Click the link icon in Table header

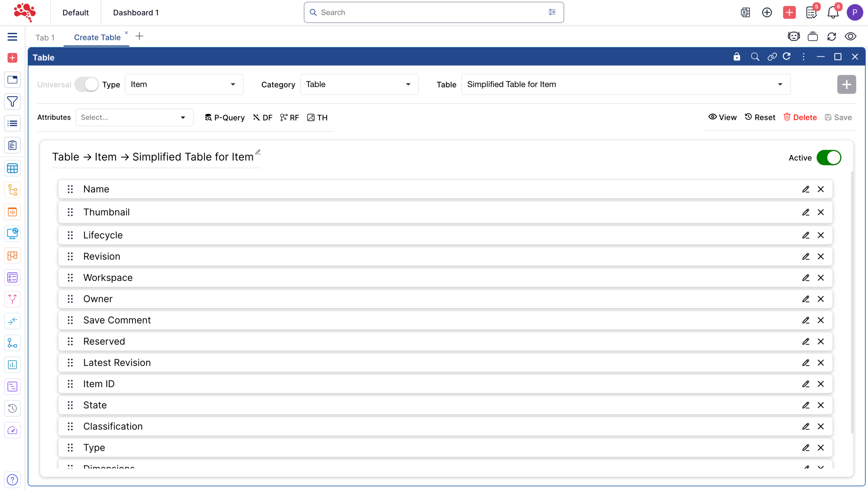[772, 57]
